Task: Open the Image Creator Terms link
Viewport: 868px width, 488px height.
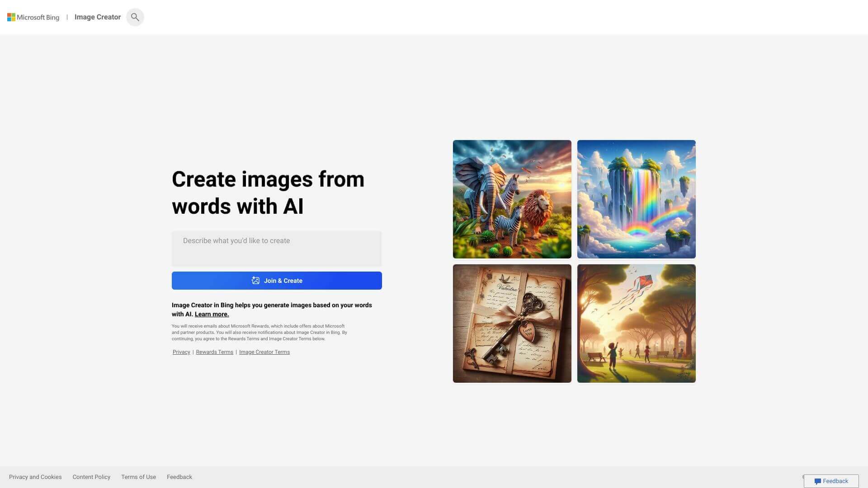Action: [x=264, y=352]
